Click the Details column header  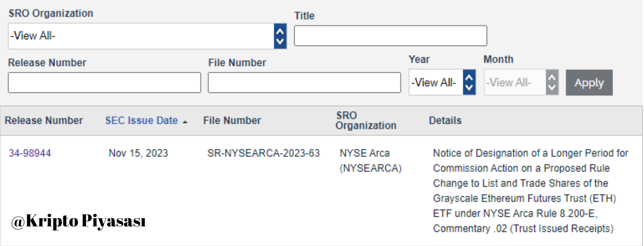[445, 121]
